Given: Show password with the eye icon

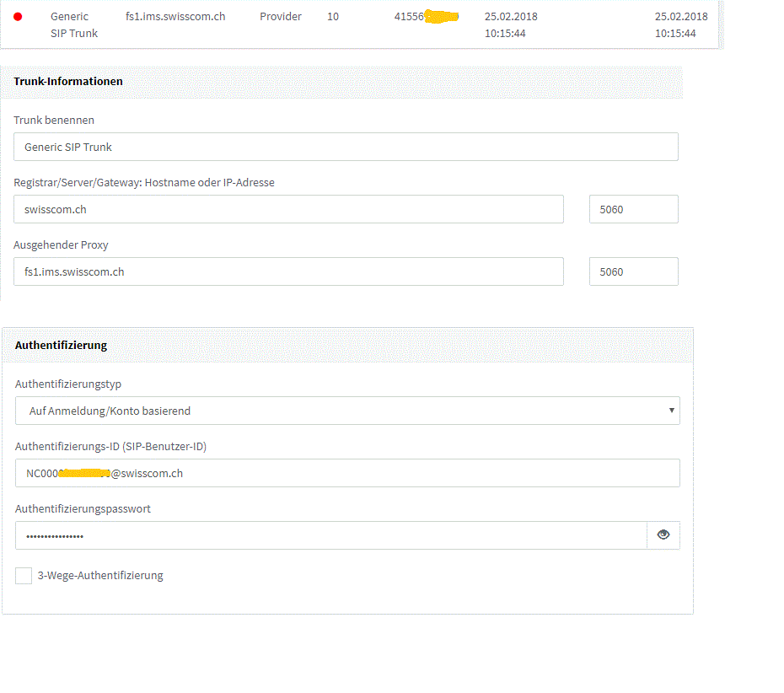Looking at the screenshot, I should point(663,535).
